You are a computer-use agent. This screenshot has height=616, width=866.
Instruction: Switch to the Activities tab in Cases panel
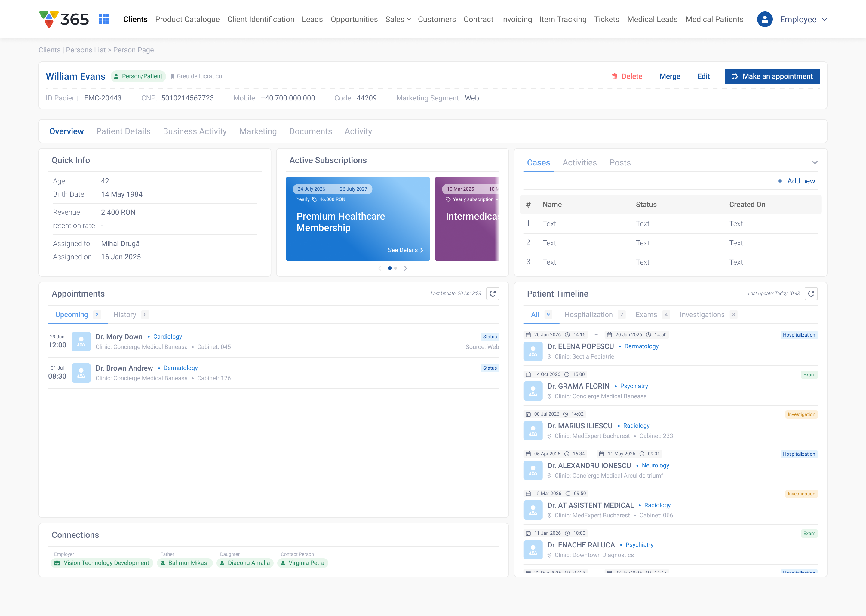click(579, 163)
